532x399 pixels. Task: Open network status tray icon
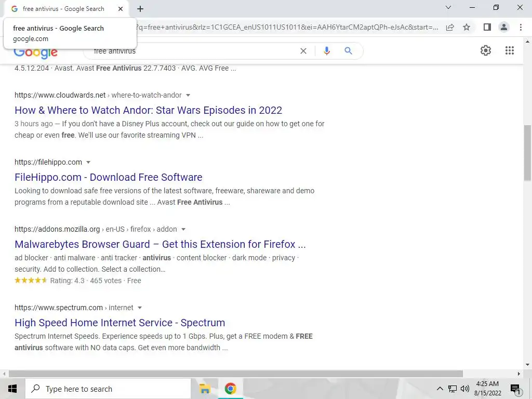click(x=453, y=389)
